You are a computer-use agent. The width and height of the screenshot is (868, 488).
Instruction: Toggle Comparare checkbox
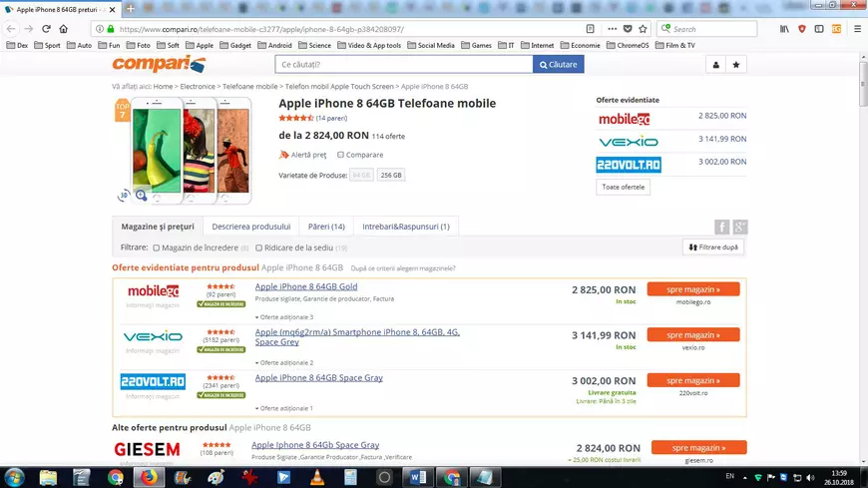(x=340, y=155)
